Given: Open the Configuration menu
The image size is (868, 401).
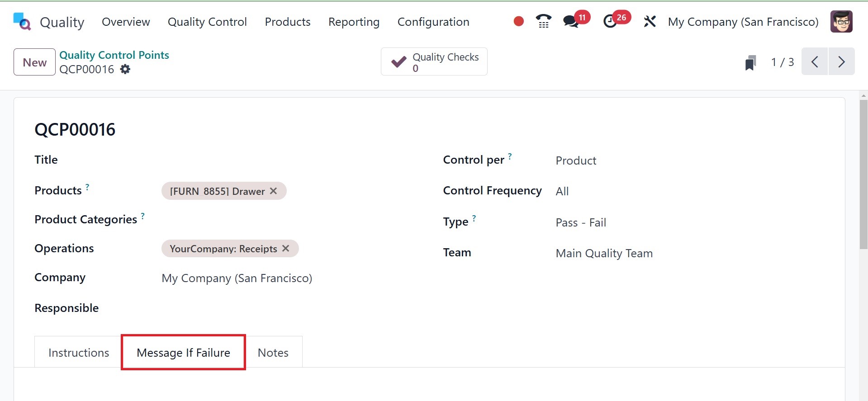Looking at the screenshot, I should [x=433, y=22].
